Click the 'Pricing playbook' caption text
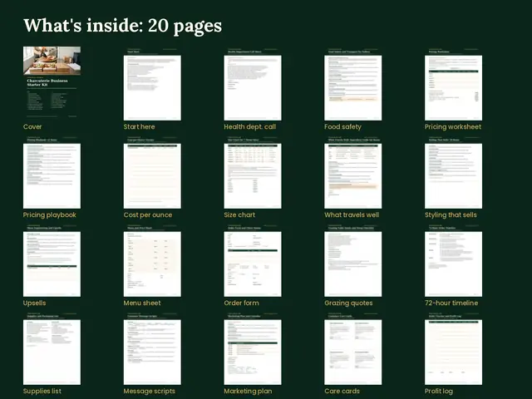Screen dimensions: 532x399 pyautogui.click(x=50, y=215)
